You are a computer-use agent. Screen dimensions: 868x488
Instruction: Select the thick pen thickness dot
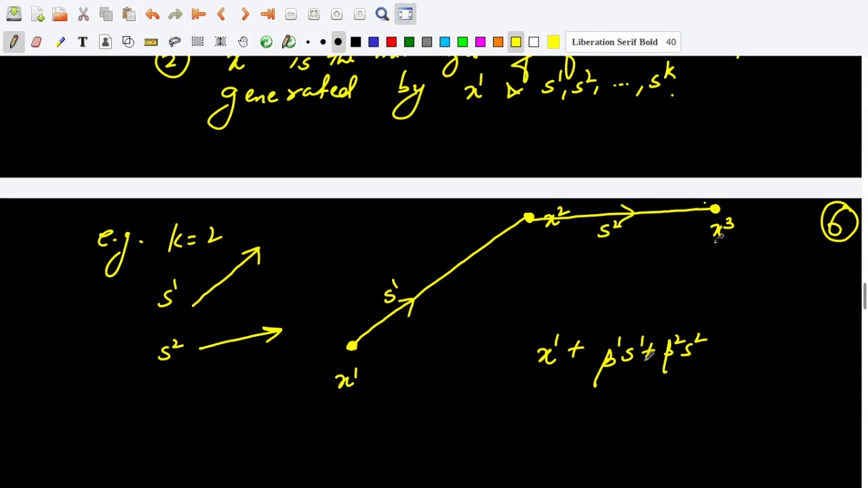pos(338,42)
